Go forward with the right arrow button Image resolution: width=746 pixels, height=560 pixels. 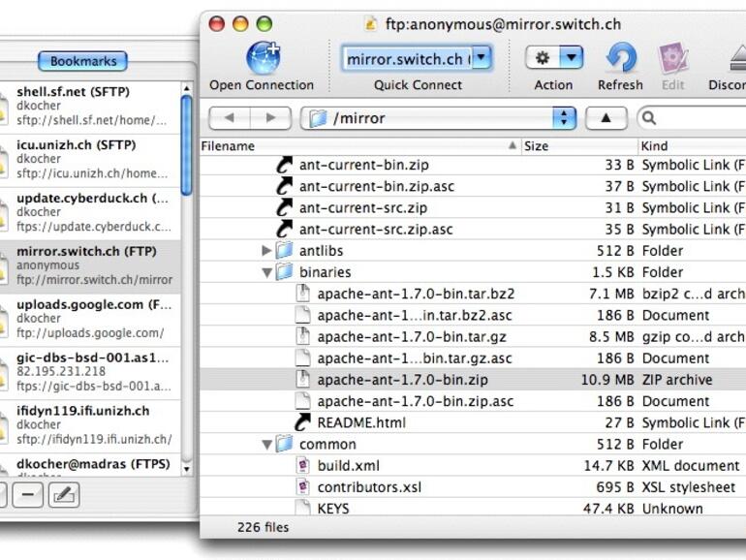point(270,118)
